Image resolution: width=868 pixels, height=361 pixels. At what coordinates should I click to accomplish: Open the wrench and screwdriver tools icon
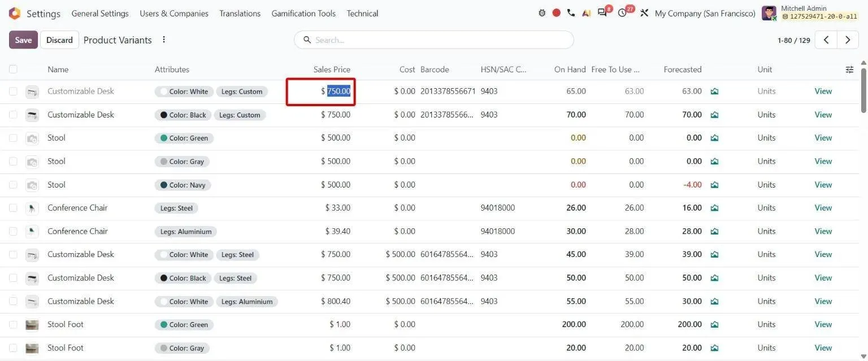pos(644,13)
